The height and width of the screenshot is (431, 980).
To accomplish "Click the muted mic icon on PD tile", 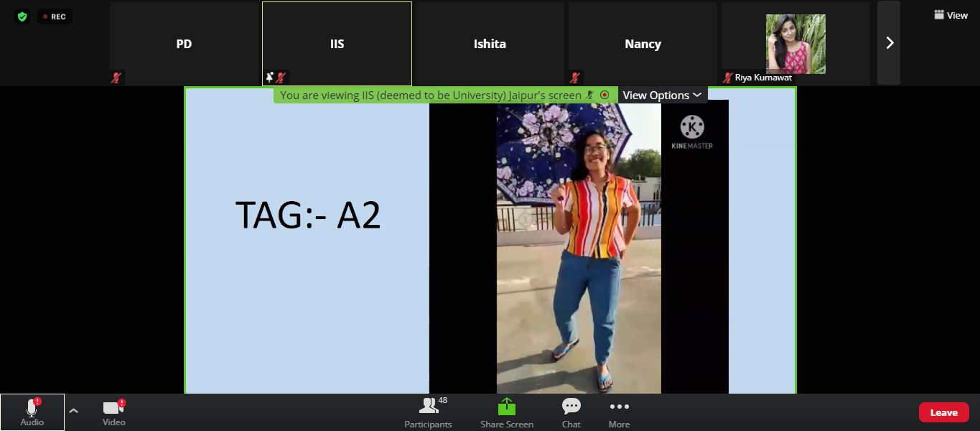I will pyautogui.click(x=116, y=78).
